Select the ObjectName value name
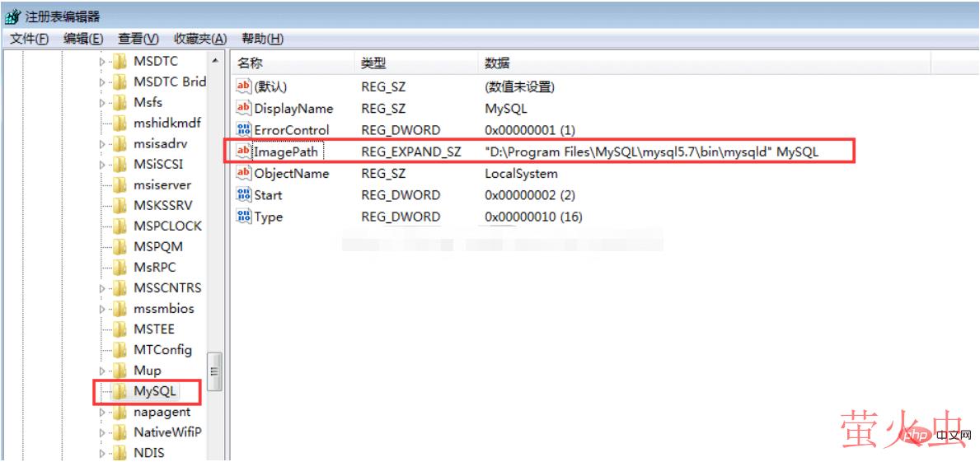This screenshot has width=980, height=462. pos(291,173)
